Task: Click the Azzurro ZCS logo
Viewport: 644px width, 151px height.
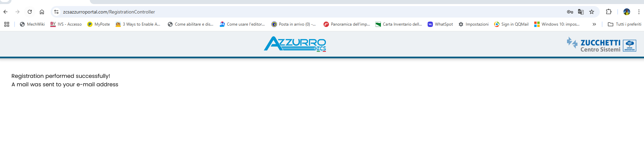Action: pyautogui.click(x=295, y=44)
